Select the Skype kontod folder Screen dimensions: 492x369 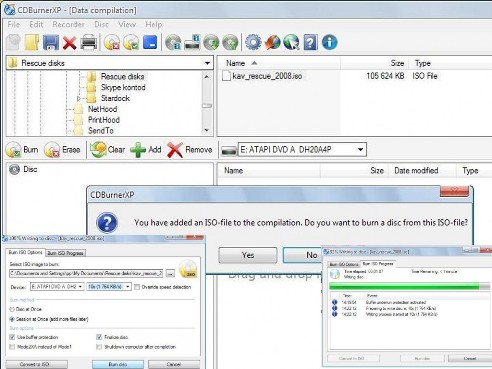pyautogui.click(x=123, y=87)
